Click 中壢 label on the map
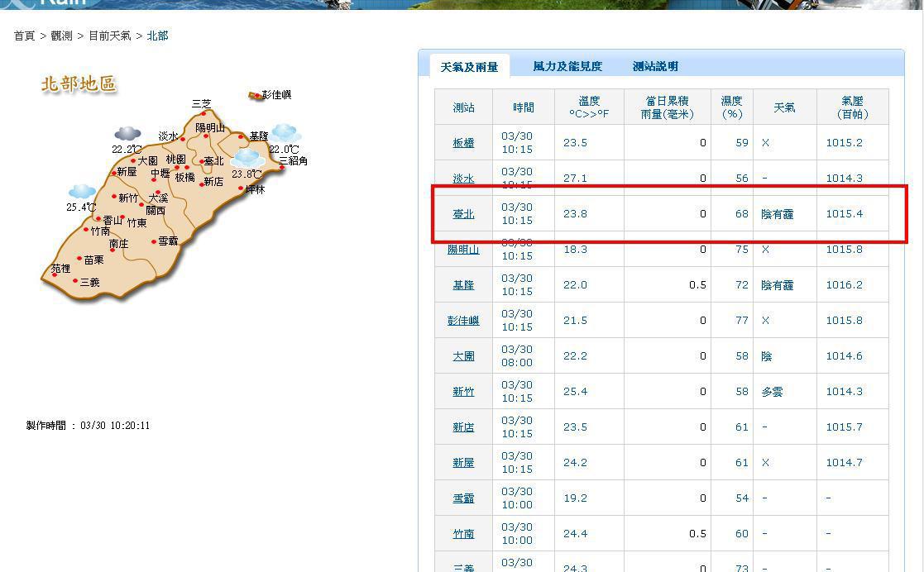Image resolution: width=924 pixels, height=572 pixels. pyautogui.click(x=160, y=174)
